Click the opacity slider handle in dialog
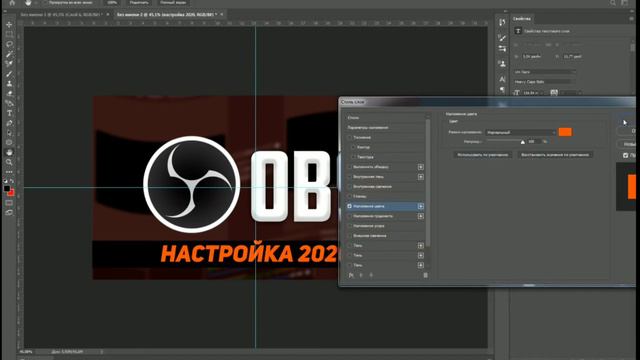This screenshot has width=640, height=360. (x=523, y=142)
